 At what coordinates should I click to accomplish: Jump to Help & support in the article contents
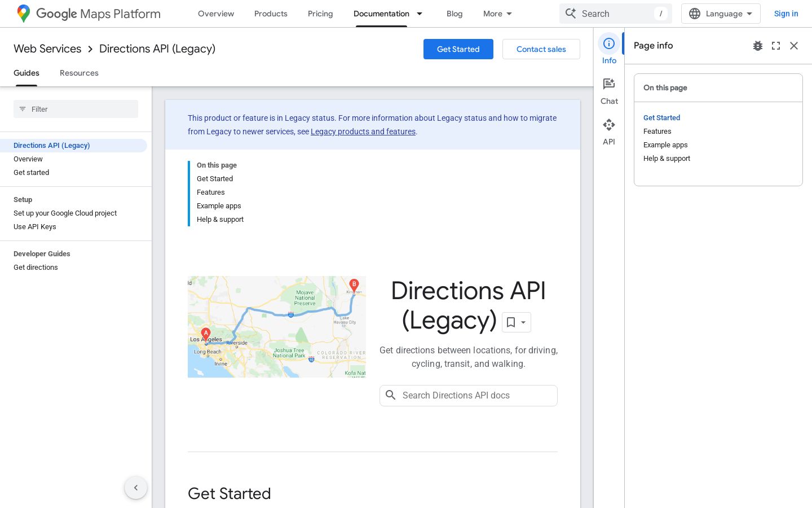[x=220, y=220]
